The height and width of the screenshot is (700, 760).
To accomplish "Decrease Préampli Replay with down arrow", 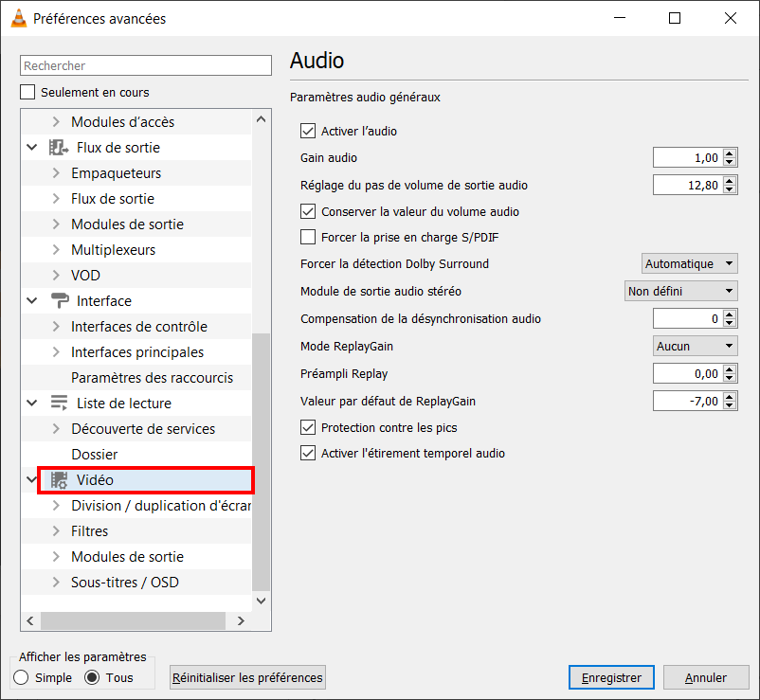I will coord(730,378).
